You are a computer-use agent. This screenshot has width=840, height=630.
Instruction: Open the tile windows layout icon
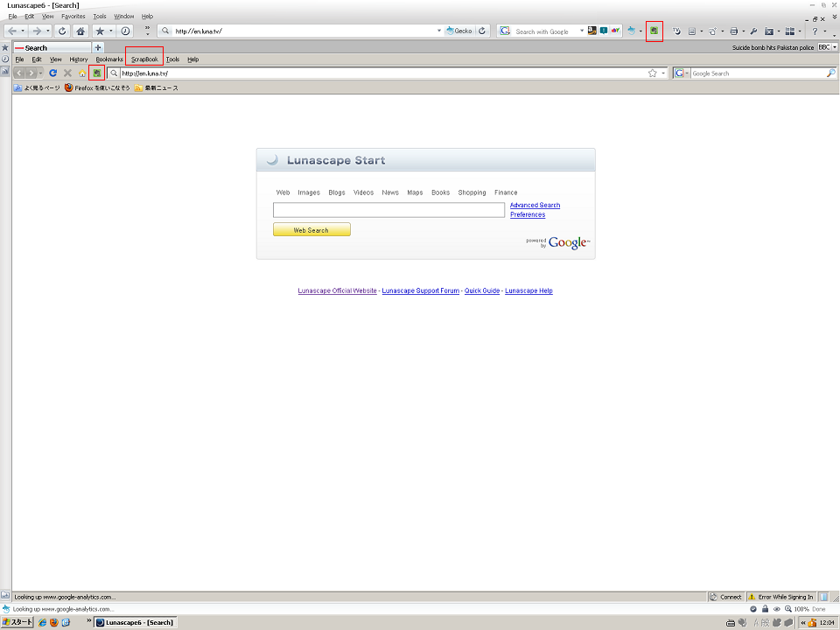(x=789, y=31)
